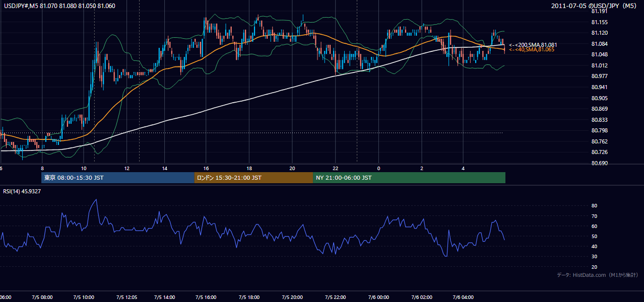The width and height of the screenshot is (644, 302).
Task: Click price axis value 80.905
Action: coord(599,98)
